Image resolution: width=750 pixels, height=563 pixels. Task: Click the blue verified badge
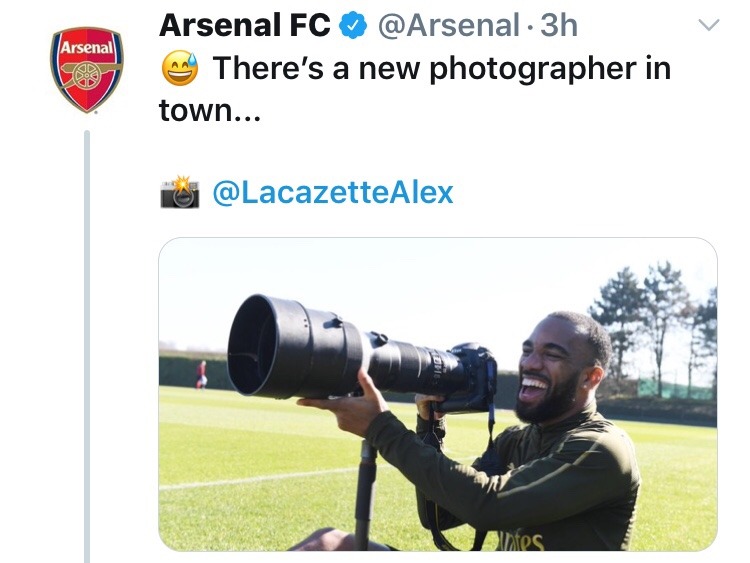(353, 26)
